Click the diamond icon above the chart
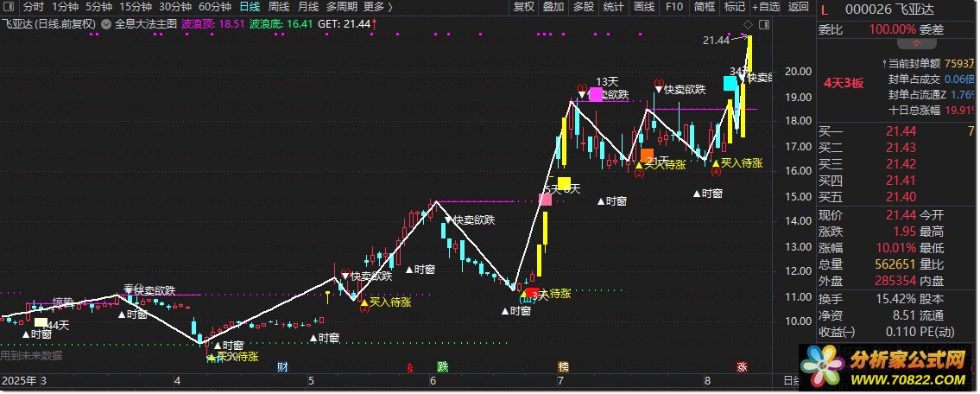The width and height of the screenshot is (980, 394). (748, 24)
